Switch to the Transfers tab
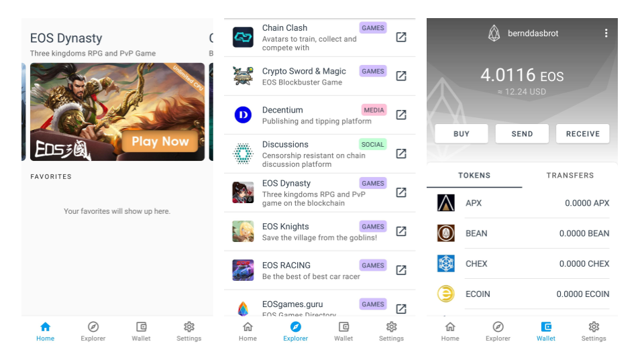The height and width of the screenshot is (362, 644). [570, 176]
